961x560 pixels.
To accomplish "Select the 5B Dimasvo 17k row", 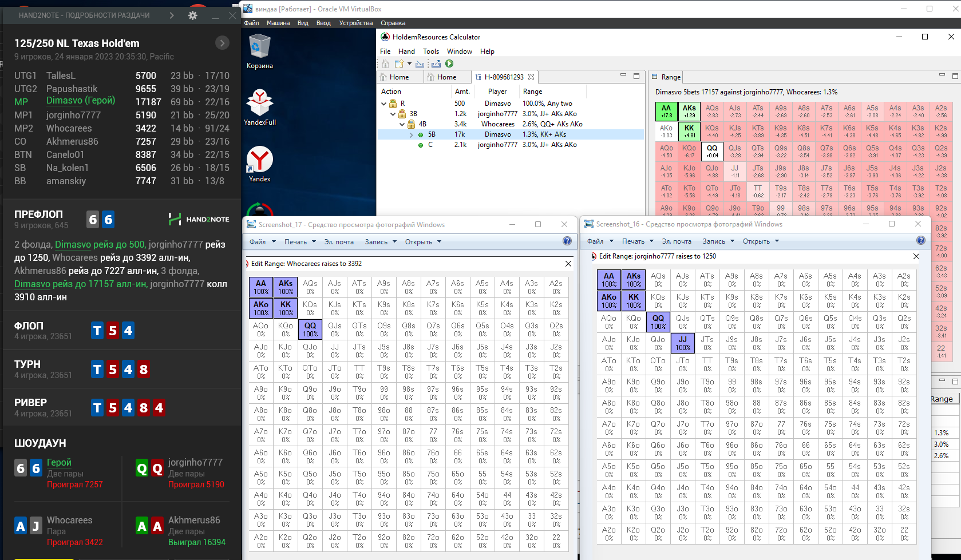I will click(x=511, y=135).
